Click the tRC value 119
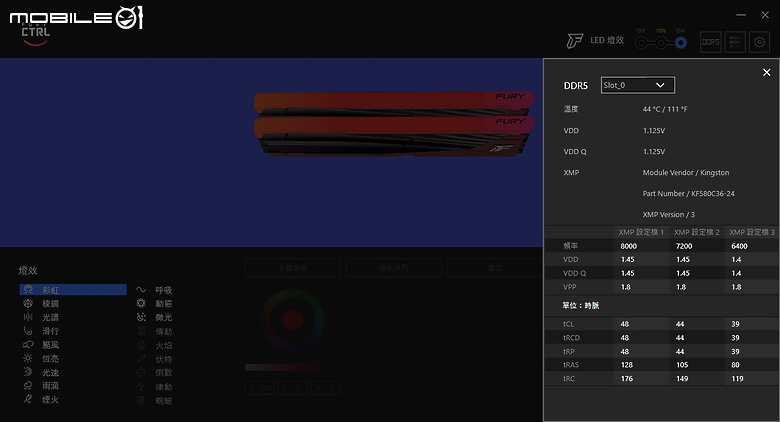The height and width of the screenshot is (422, 780). click(x=737, y=379)
